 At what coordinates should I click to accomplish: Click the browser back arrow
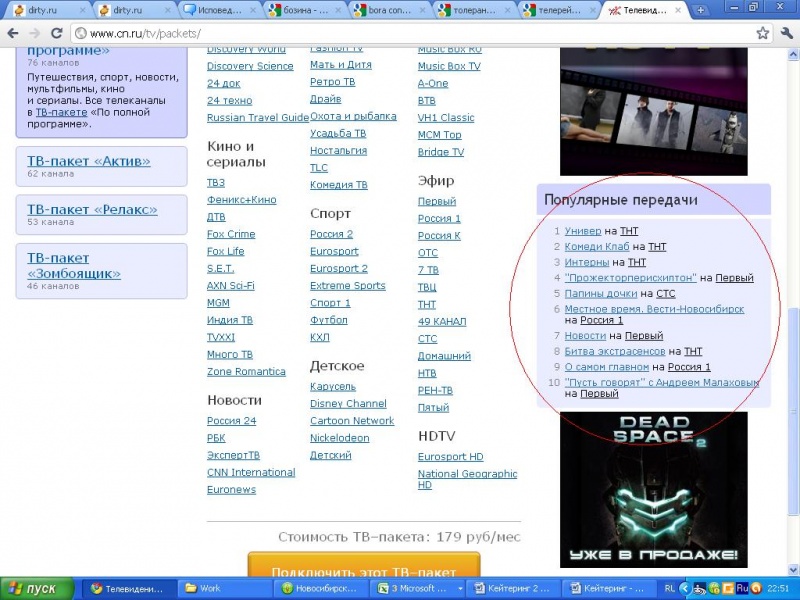click(x=13, y=34)
